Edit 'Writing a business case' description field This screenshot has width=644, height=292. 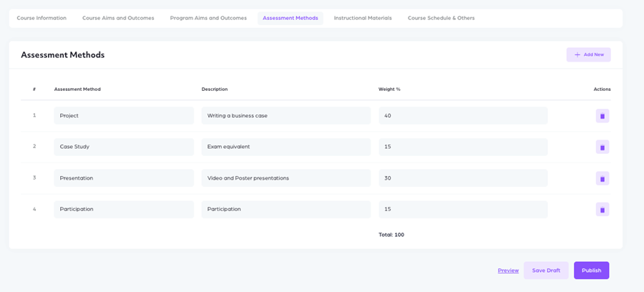point(286,115)
